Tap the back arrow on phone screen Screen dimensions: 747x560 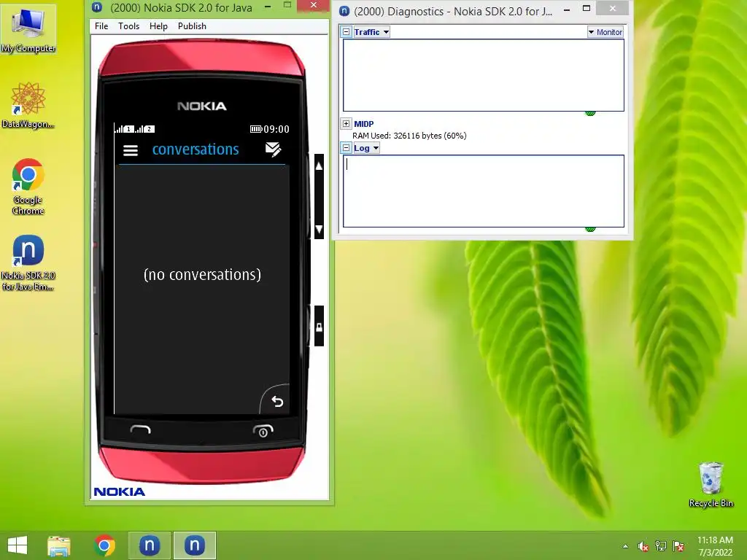[277, 402]
